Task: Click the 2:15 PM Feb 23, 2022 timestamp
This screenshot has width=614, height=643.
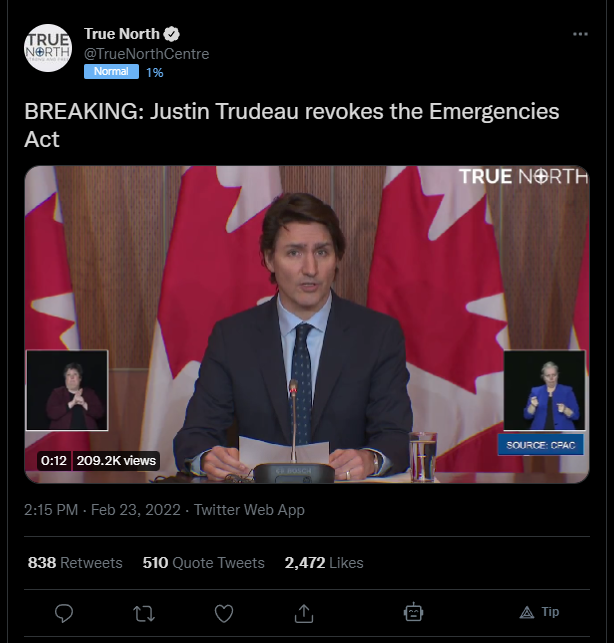Action: (x=102, y=510)
